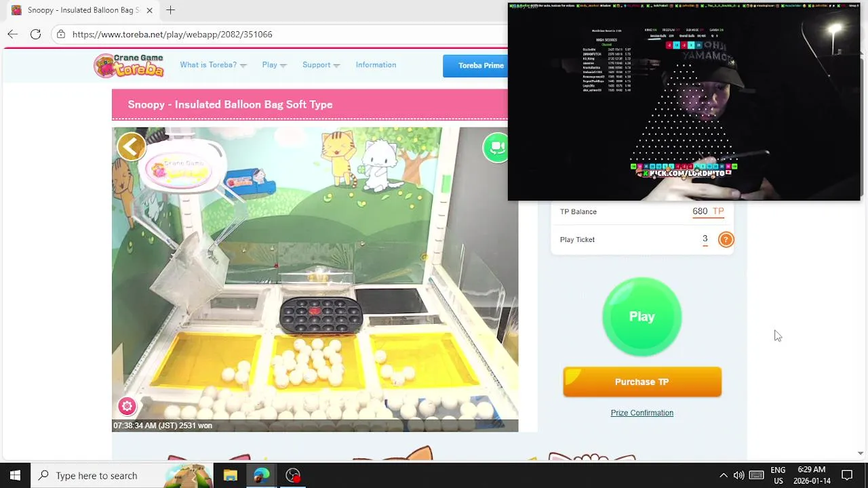Image resolution: width=868 pixels, height=488 pixels.
Task: Open the volume control in tray
Action: 738,475
